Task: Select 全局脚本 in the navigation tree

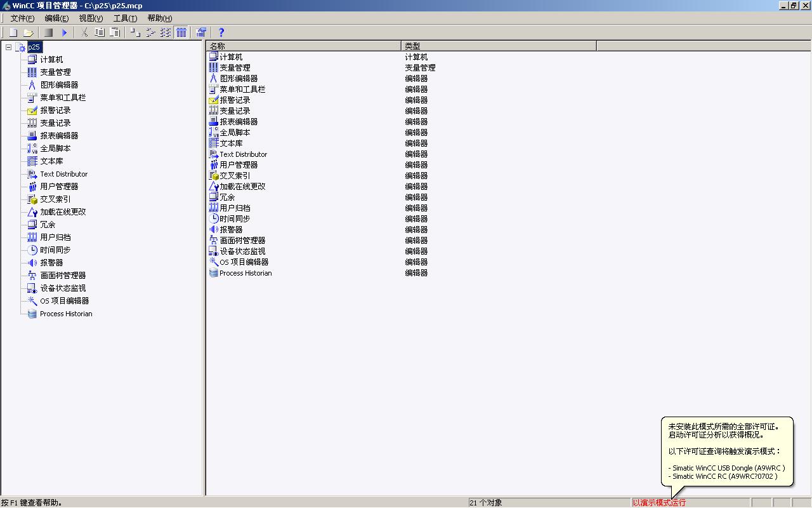Action: click(55, 149)
